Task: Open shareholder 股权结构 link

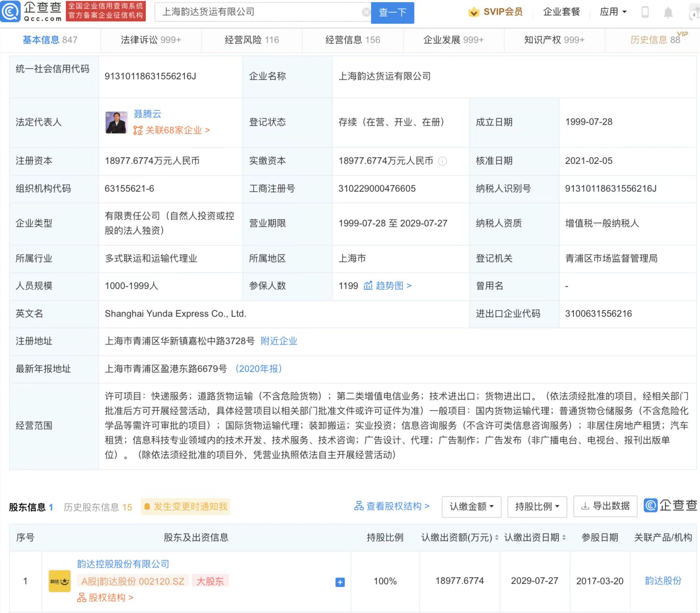Action: pyautogui.click(x=105, y=598)
